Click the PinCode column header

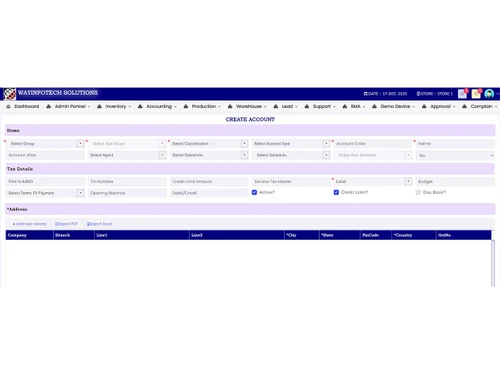click(376, 235)
